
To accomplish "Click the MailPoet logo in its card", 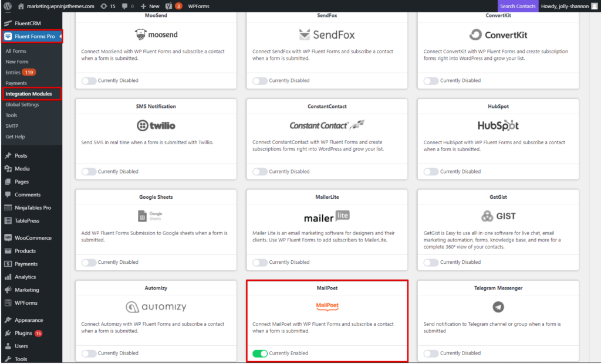I will pos(327,306).
